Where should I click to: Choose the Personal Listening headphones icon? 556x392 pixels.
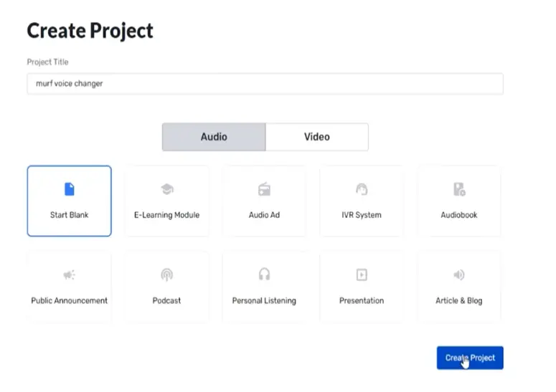(x=264, y=274)
